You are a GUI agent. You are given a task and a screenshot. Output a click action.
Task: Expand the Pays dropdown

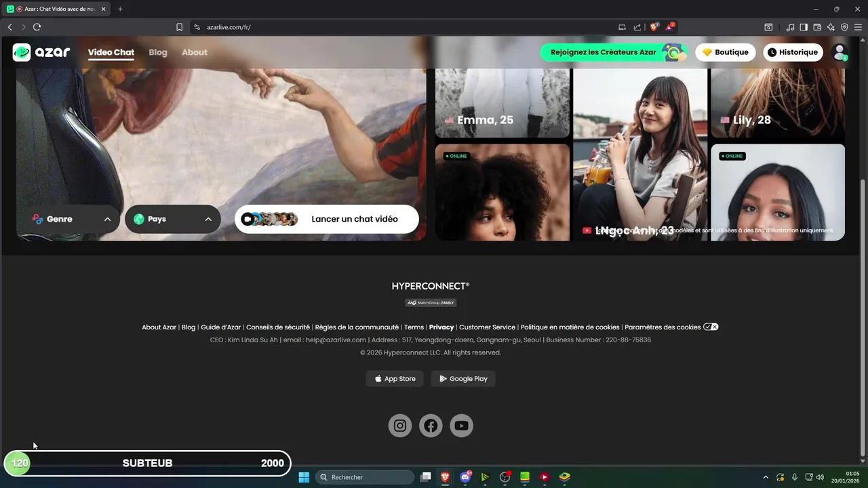[x=173, y=219]
